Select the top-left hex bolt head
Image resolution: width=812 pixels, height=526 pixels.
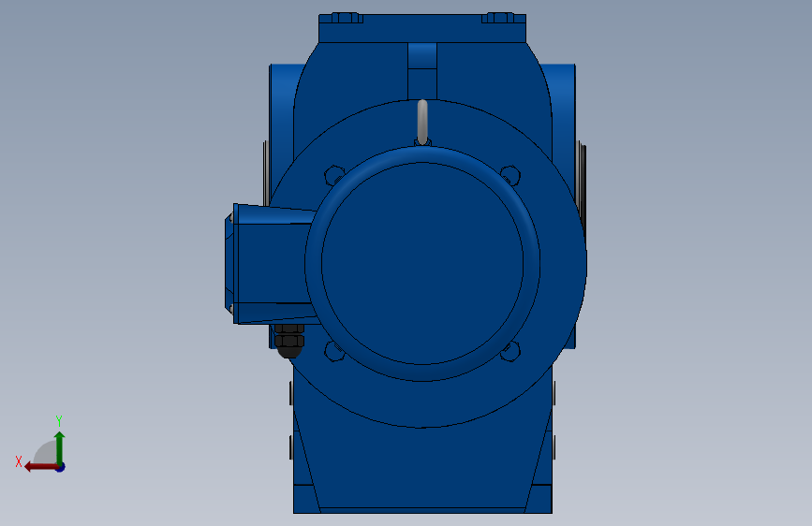(x=345, y=18)
